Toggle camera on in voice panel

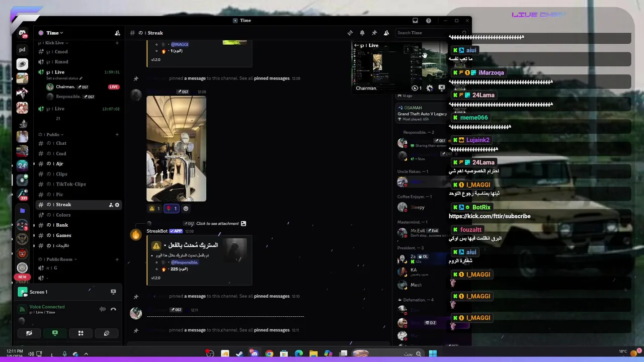click(x=29, y=333)
